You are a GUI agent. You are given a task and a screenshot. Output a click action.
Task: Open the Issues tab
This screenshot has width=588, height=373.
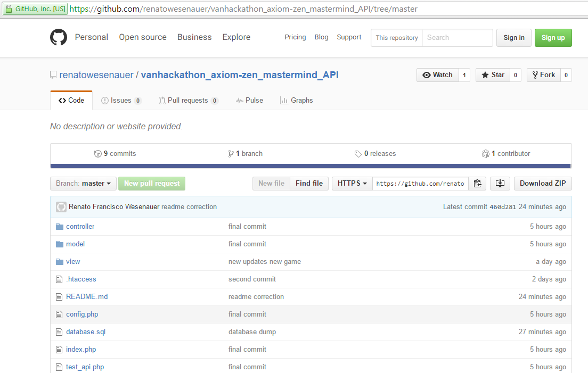(121, 101)
